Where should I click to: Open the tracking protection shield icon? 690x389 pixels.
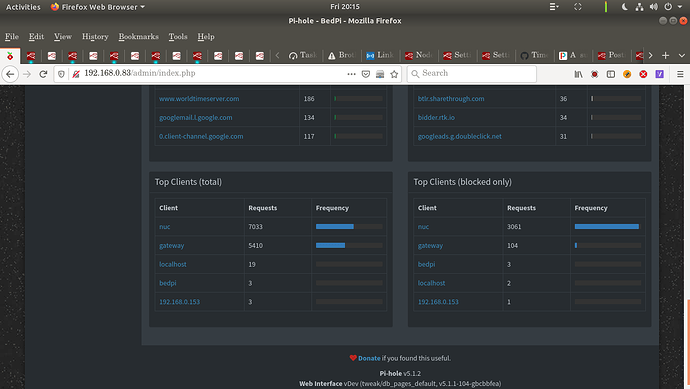(x=61, y=74)
